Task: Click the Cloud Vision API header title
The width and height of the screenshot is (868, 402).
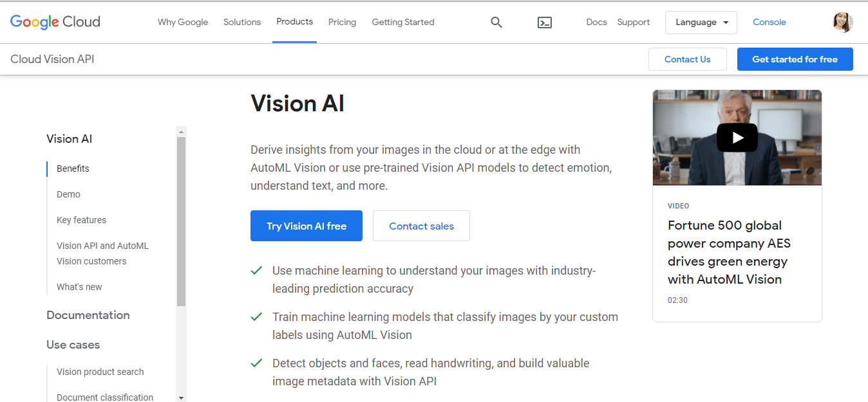Action: (x=52, y=59)
